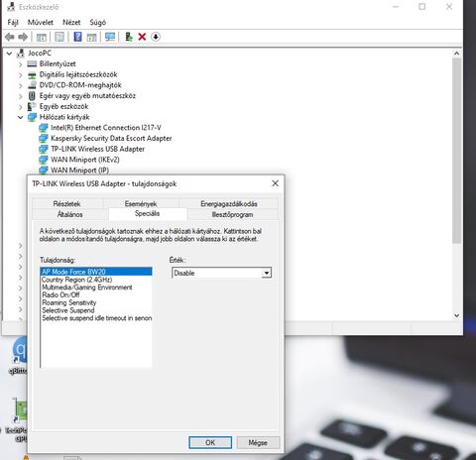Confirm with the OK button
The width and height of the screenshot is (476, 460).
[210, 442]
